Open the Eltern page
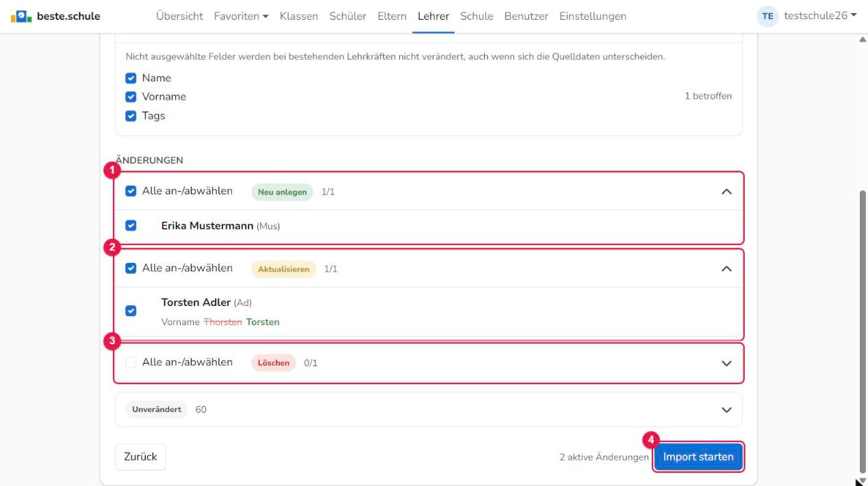 tap(392, 16)
